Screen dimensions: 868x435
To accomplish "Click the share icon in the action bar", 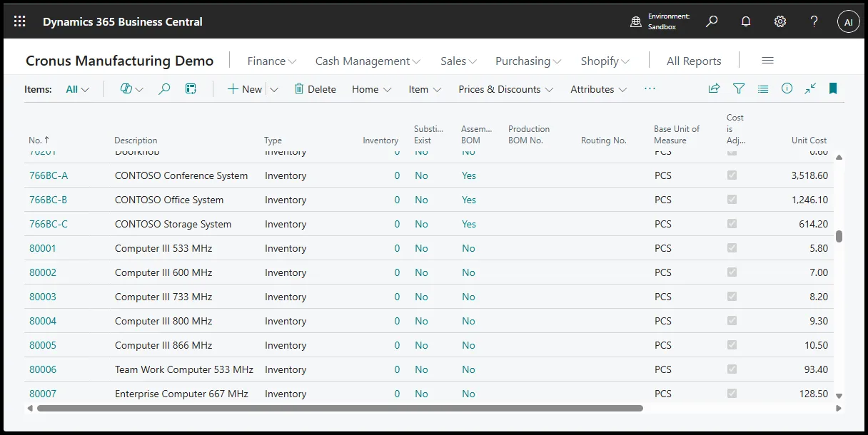I will click(714, 89).
